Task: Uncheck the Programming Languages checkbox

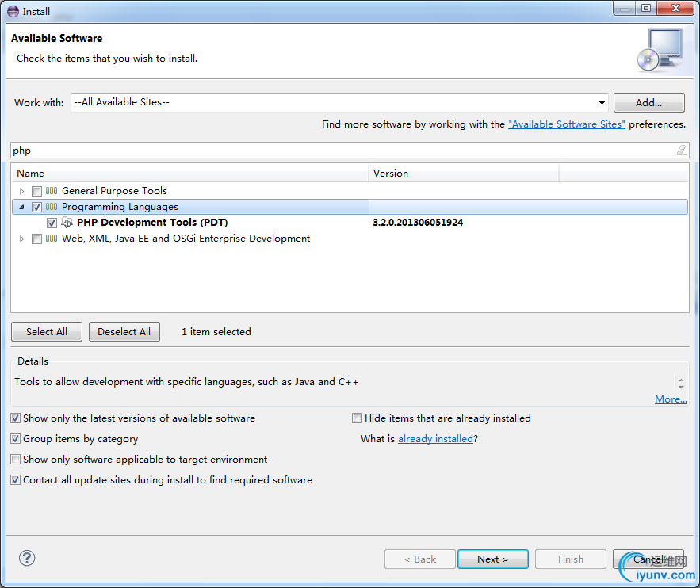Action: pos(36,207)
